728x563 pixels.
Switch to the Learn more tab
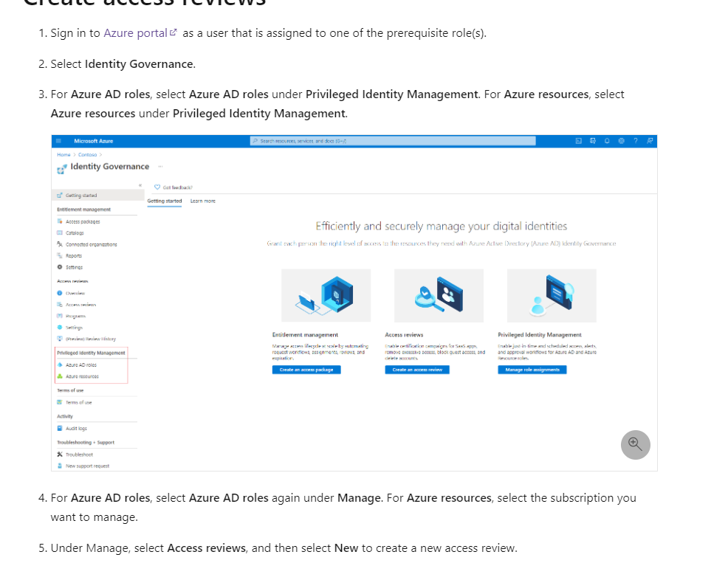click(x=203, y=201)
